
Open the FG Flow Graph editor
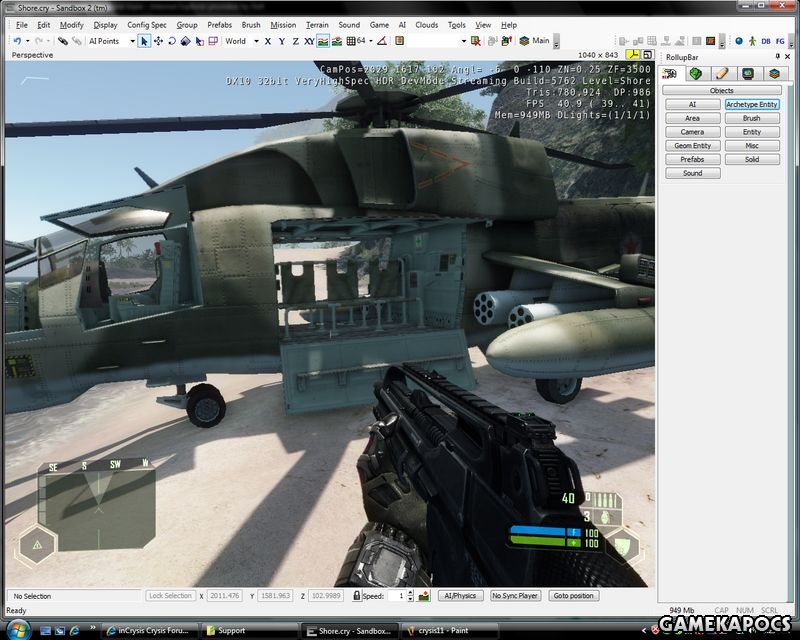pos(780,41)
